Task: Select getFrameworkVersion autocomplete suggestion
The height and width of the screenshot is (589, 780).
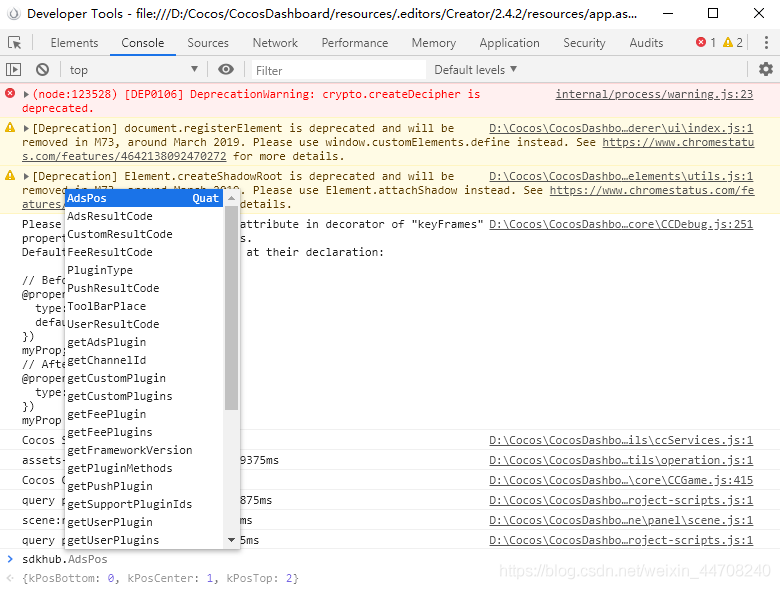Action: [x=144, y=450]
